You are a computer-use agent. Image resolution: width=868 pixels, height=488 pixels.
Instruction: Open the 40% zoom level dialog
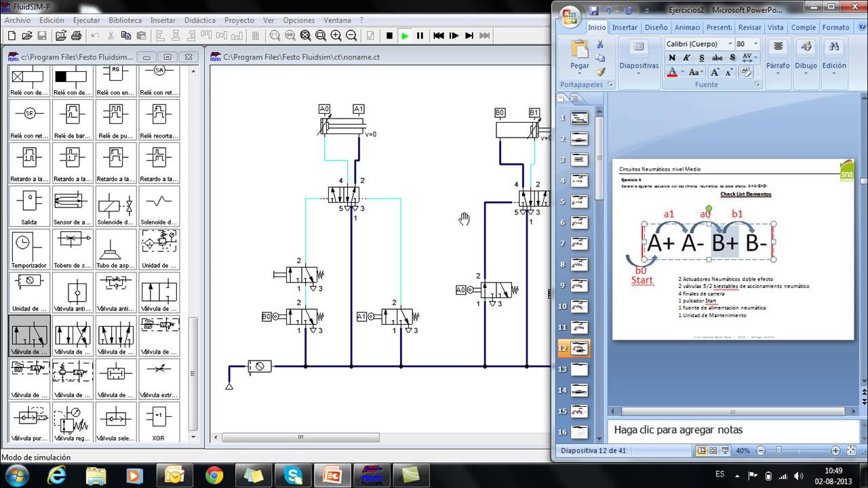(x=743, y=451)
